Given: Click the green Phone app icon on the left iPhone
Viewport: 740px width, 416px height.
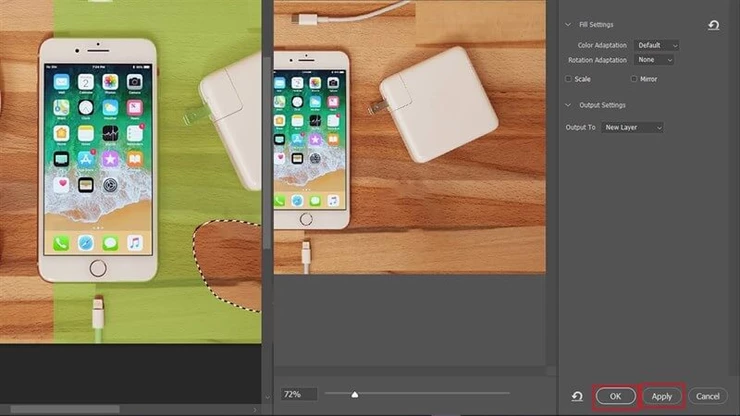Looking at the screenshot, I should 62,242.
